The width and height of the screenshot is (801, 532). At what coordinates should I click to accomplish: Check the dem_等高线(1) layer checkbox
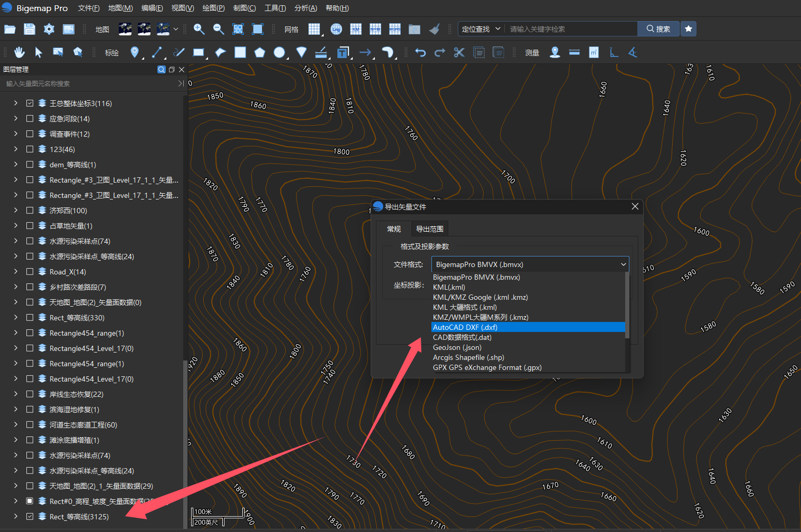(30, 165)
